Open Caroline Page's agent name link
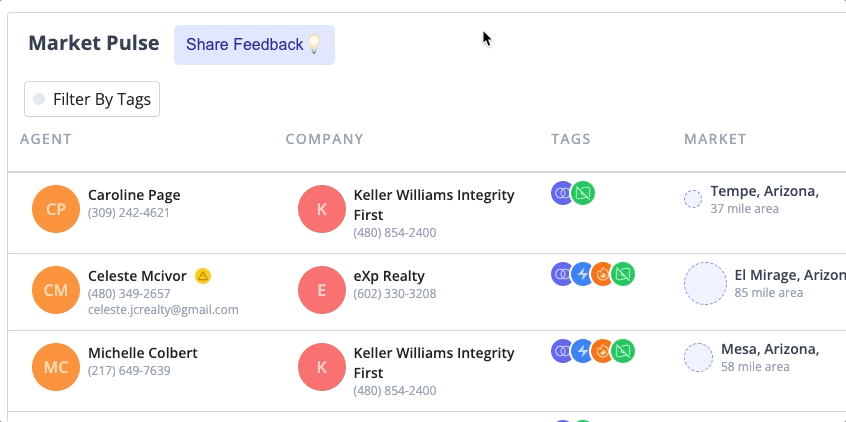 134,195
